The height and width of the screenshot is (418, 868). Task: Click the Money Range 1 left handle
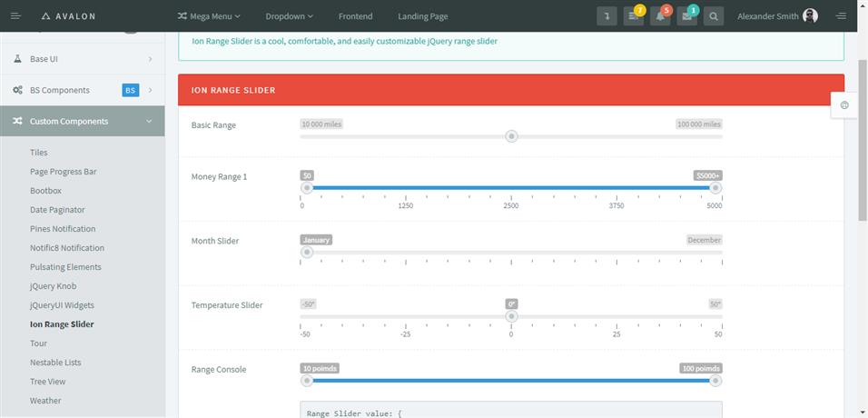click(307, 188)
